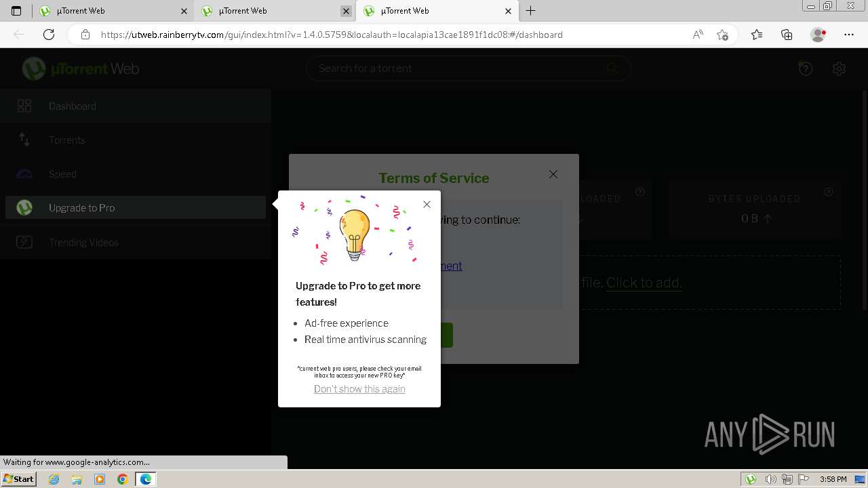
Task: Click the address bar URL
Action: 332,35
